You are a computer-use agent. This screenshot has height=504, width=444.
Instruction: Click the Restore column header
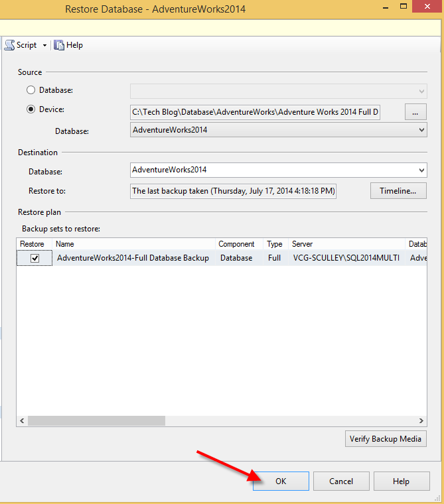(34, 244)
